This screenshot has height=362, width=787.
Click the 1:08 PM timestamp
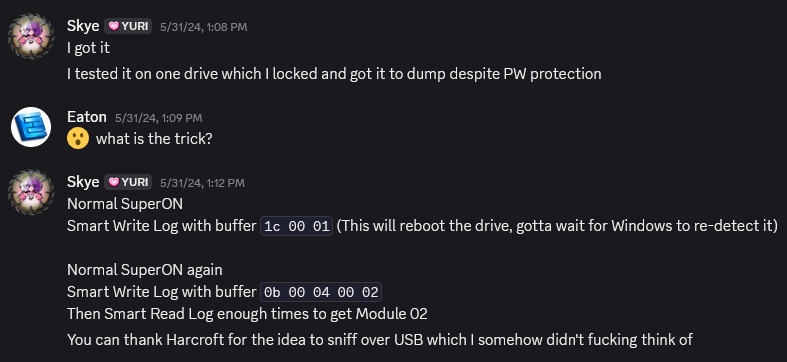pos(203,27)
